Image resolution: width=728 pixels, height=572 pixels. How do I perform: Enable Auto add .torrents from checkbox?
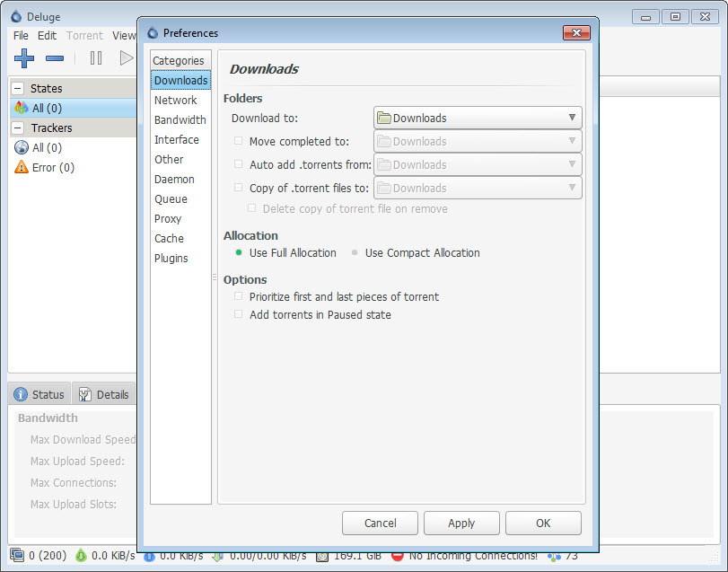tap(238, 164)
